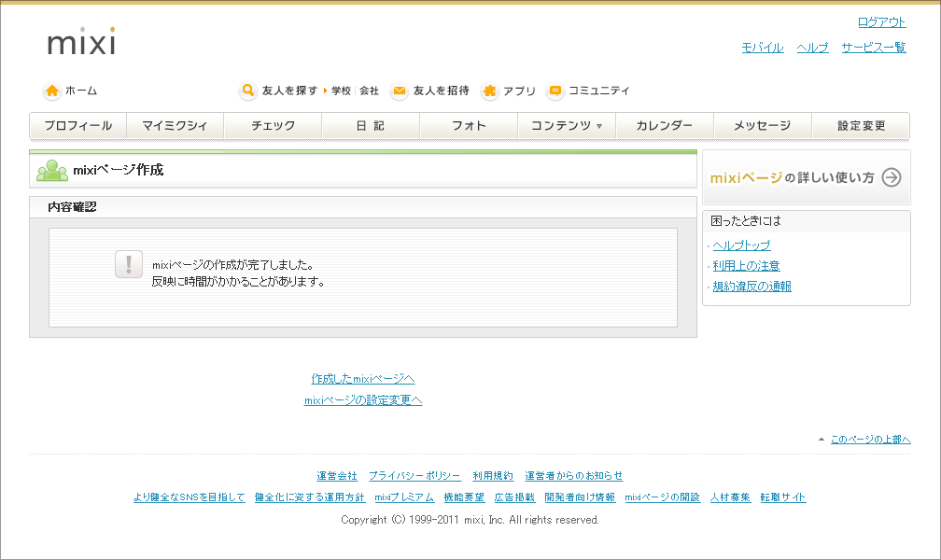Image resolution: width=941 pixels, height=560 pixels.
Task: Click the exclamation mark notice icon
Action: click(129, 264)
